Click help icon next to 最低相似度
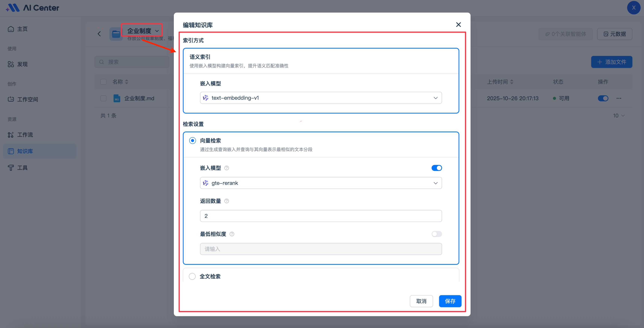This screenshot has height=328, width=644. click(232, 234)
